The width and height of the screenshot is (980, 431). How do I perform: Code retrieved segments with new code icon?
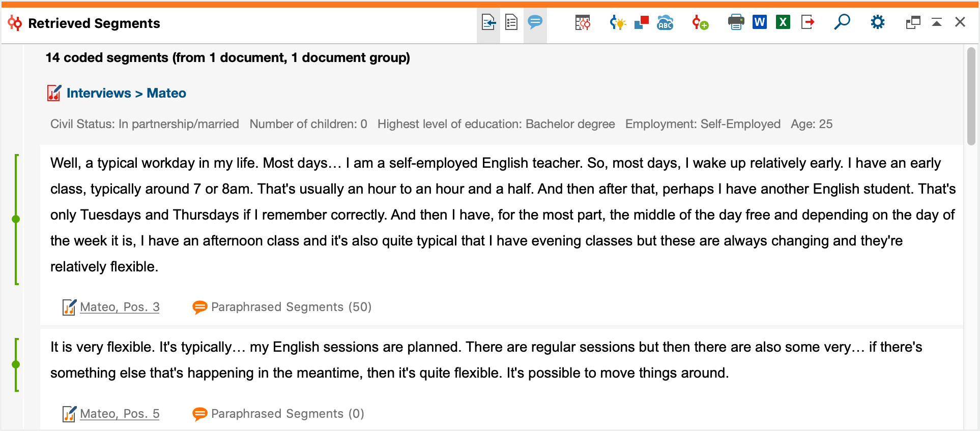[700, 22]
